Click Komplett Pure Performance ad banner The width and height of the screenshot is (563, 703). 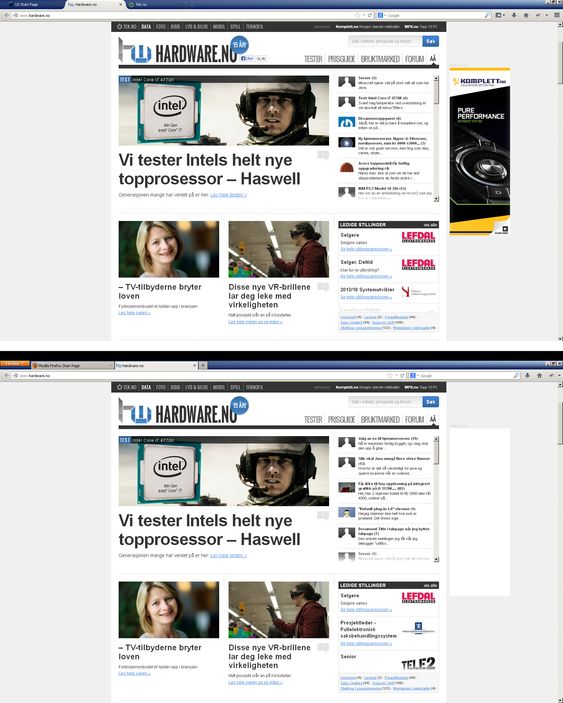point(480,151)
